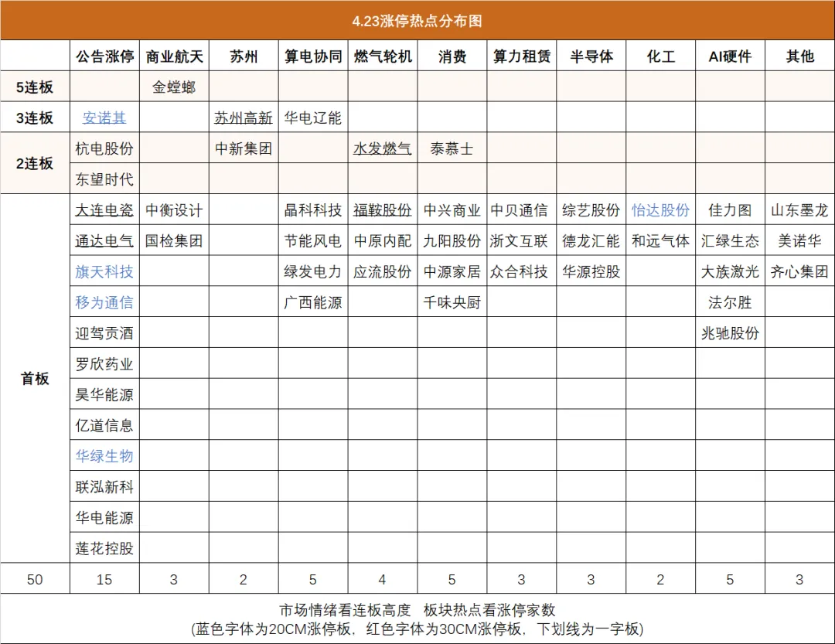Click the 首板 row label

click(35, 379)
